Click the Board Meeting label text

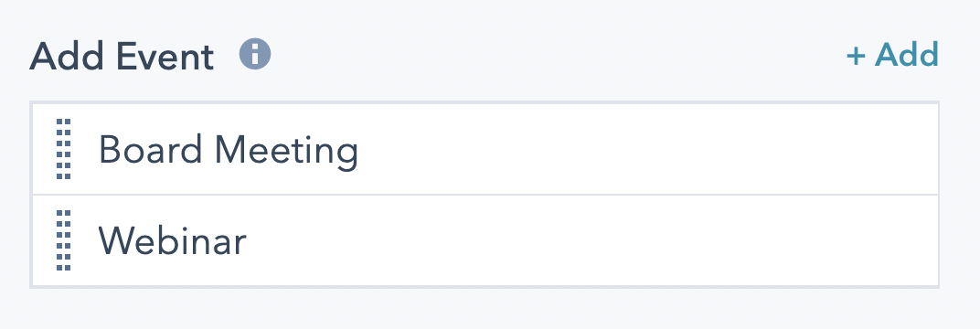229,151
